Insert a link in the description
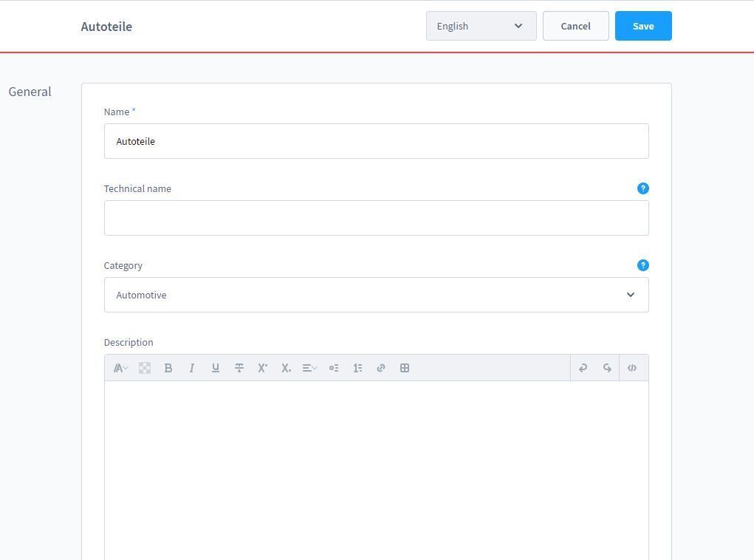The width and height of the screenshot is (754, 560). [x=381, y=368]
